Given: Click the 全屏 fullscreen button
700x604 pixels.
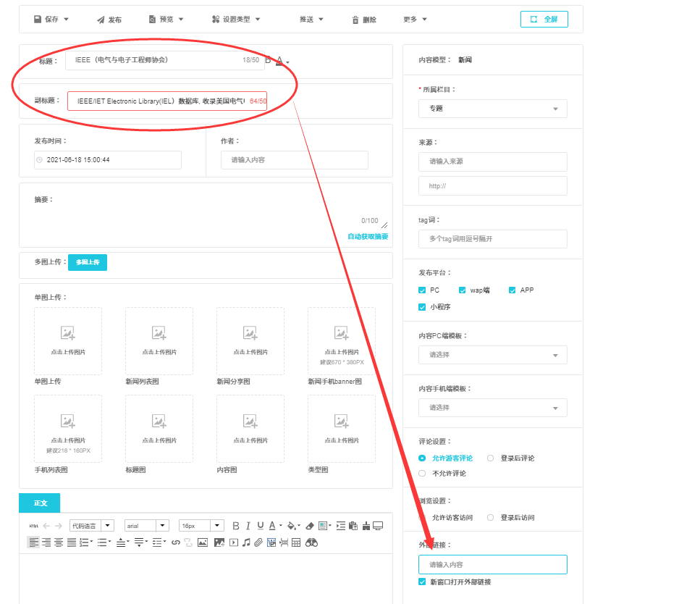Looking at the screenshot, I should pos(544,20).
